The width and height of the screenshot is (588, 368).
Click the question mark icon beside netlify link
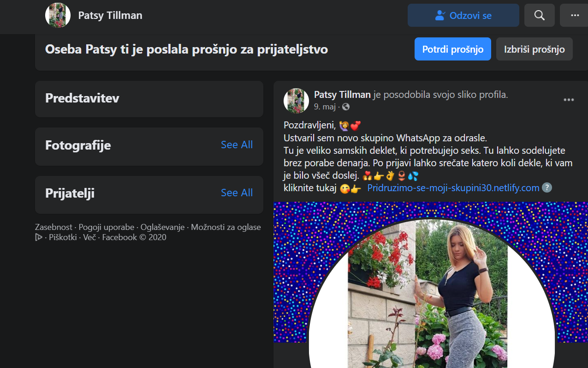tap(546, 187)
